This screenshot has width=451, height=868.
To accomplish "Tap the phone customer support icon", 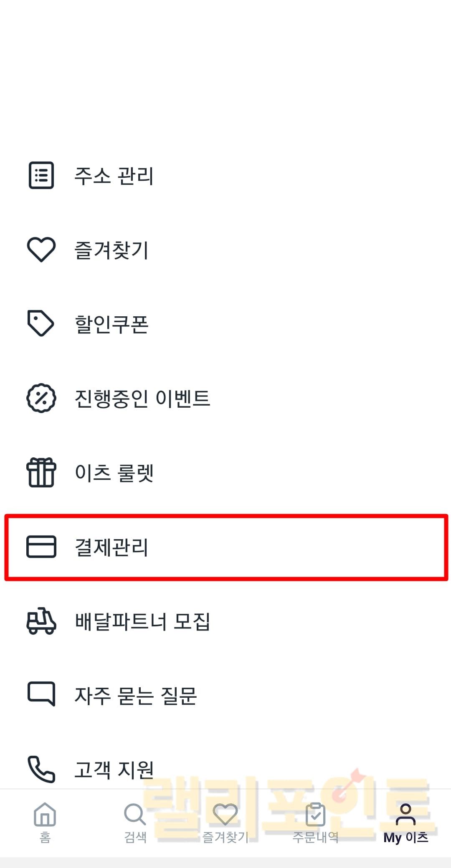I will (x=41, y=769).
